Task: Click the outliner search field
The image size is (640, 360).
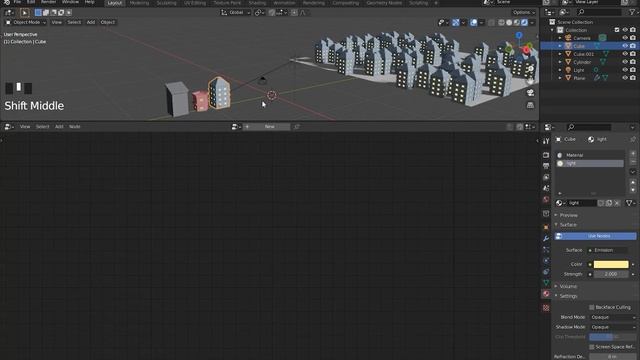Action: tap(599, 13)
